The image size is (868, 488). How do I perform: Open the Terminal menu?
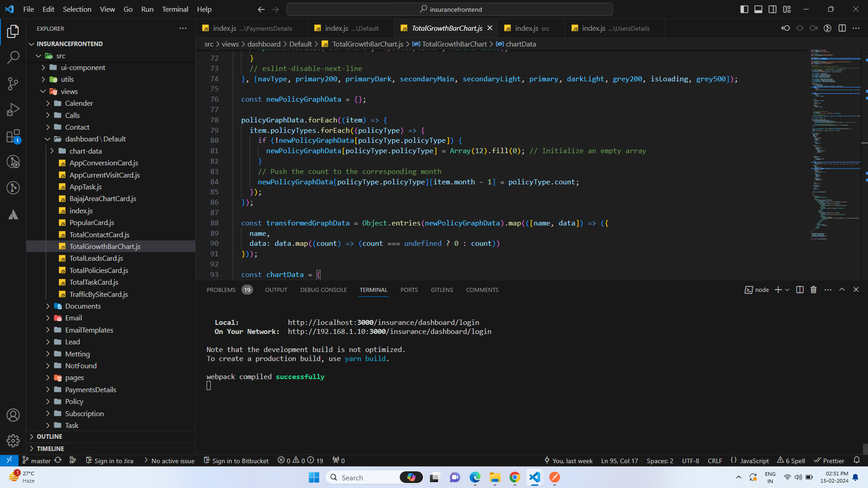pyautogui.click(x=175, y=9)
